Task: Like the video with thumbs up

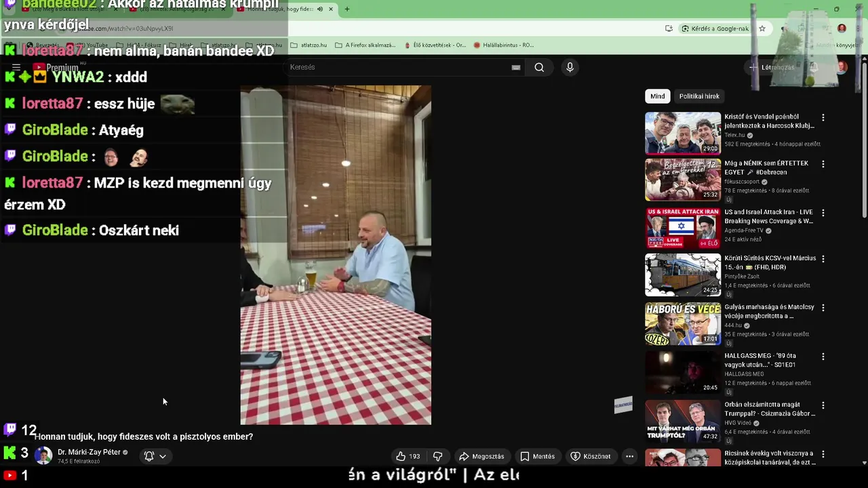Action: pos(408,456)
